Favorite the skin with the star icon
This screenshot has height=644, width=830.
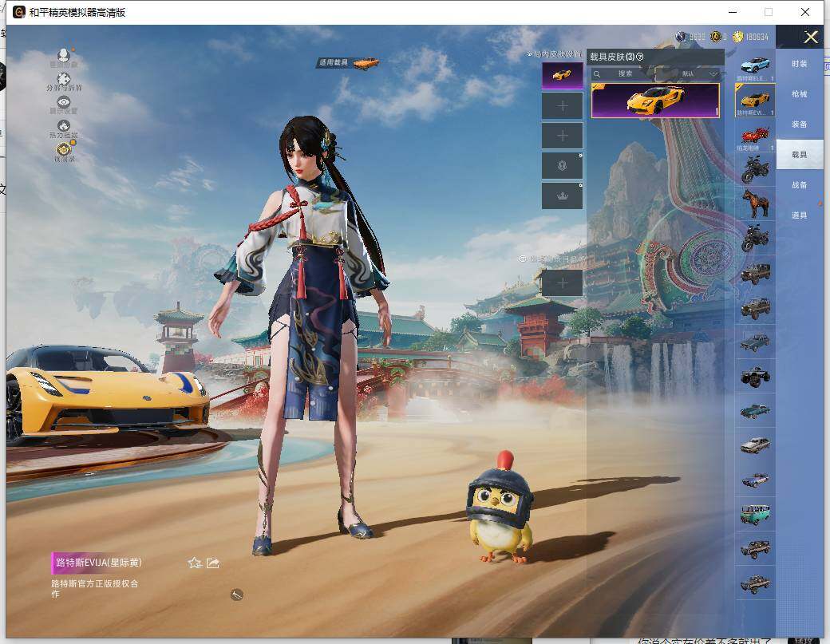click(194, 563)
